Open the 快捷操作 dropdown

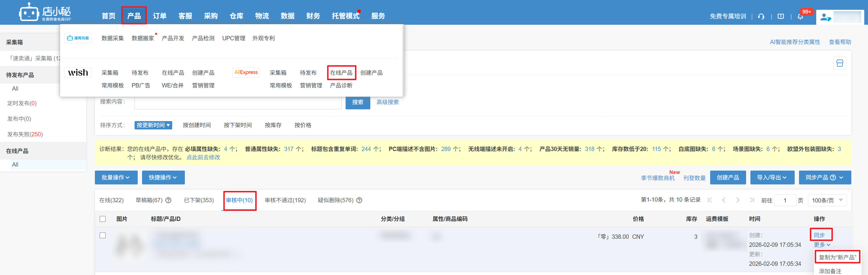163,177
